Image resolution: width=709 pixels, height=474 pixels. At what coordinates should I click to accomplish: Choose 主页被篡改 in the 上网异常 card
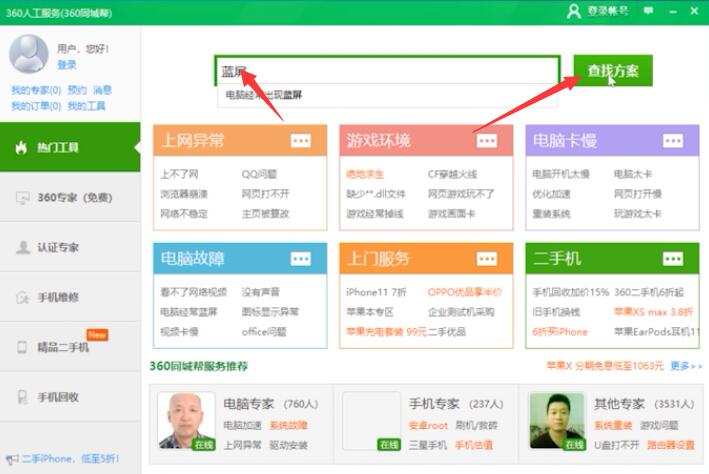pyautogui.click(x=265, y=213)
